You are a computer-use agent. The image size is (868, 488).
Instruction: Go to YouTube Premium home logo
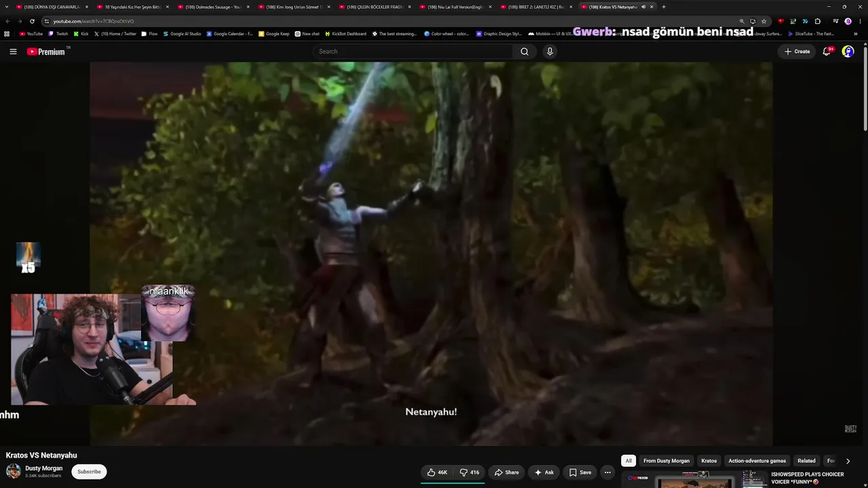[x=46, y=52]
